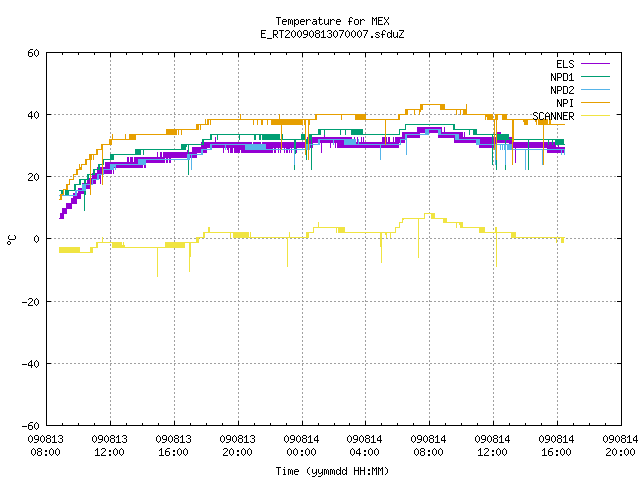Click the orange NPI legend line sample
Image resolution: width=640 pixels, height=480 pixels.
[x=596, y=103]
